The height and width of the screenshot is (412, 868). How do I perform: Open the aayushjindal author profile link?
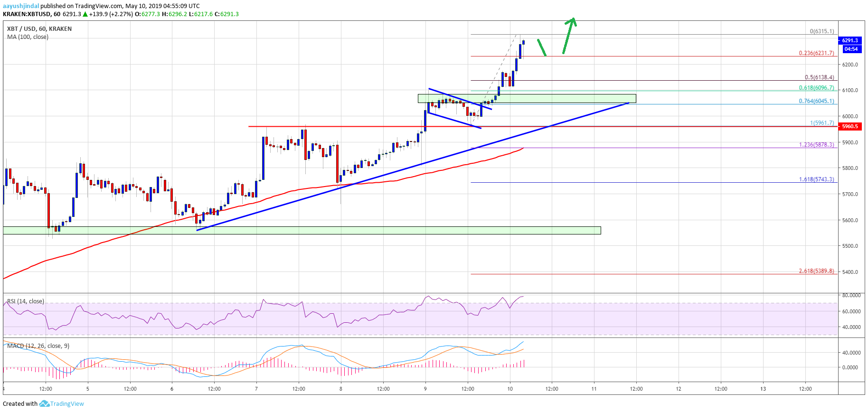click(x=21, y=6)
